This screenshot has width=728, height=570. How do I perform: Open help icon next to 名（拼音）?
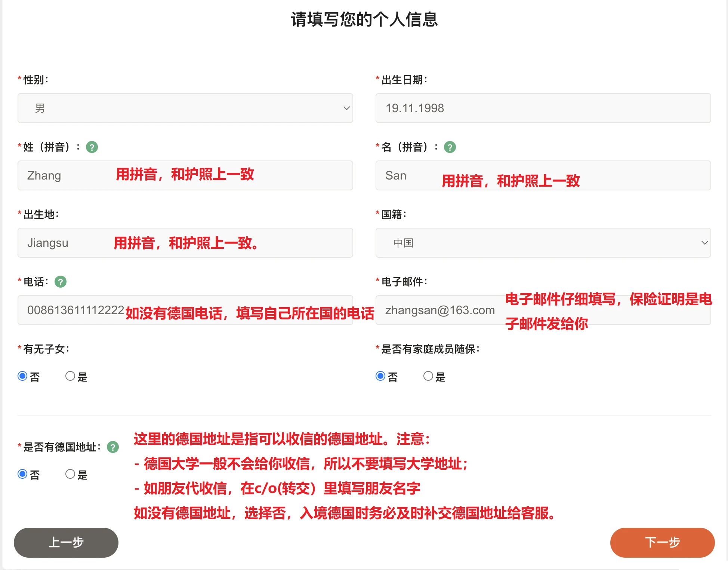(450, 147)
